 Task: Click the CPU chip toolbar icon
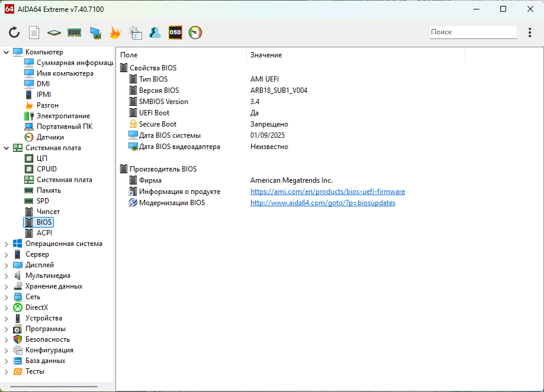click(x=54, y=33)
